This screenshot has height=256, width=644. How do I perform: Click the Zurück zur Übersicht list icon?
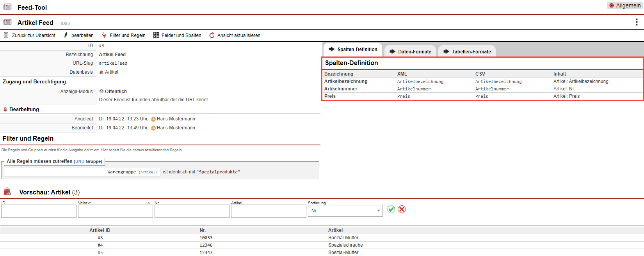click(6, 35)
